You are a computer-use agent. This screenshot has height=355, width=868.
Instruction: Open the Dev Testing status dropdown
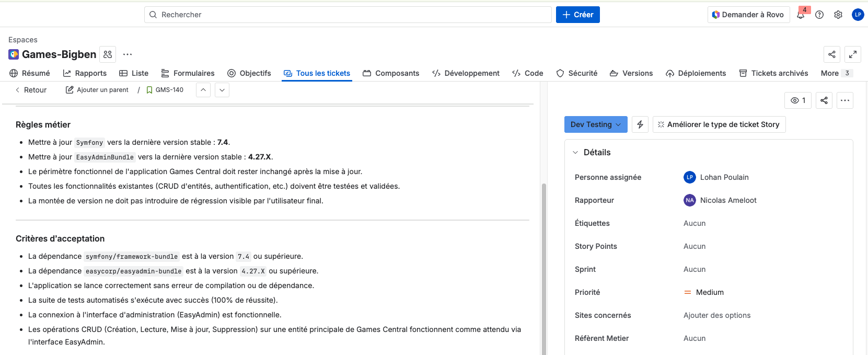[596, 124]
